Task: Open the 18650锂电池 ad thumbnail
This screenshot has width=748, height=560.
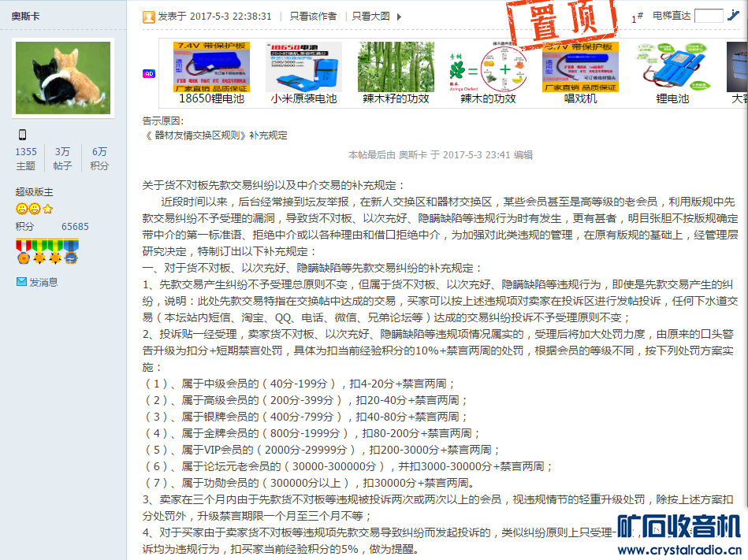Action: (x=211, y=67)
